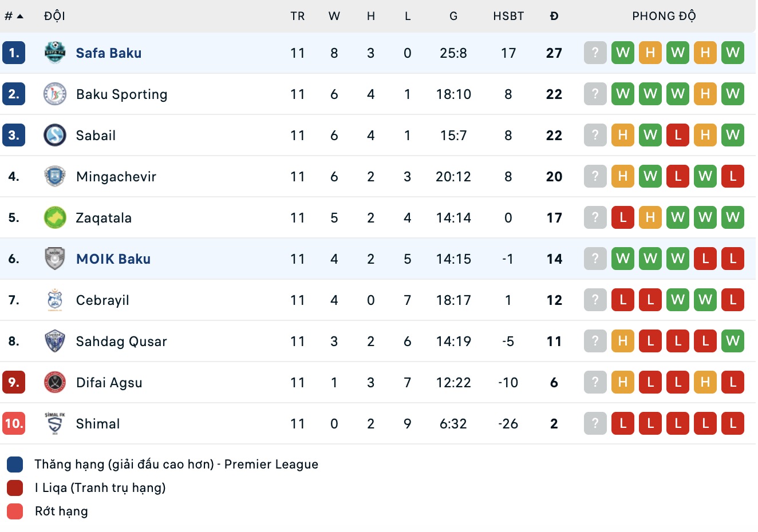The height and width of the screenshot is (532, 758).
Task: Open the Shimal FK team logo
Action: coord(54,423)
